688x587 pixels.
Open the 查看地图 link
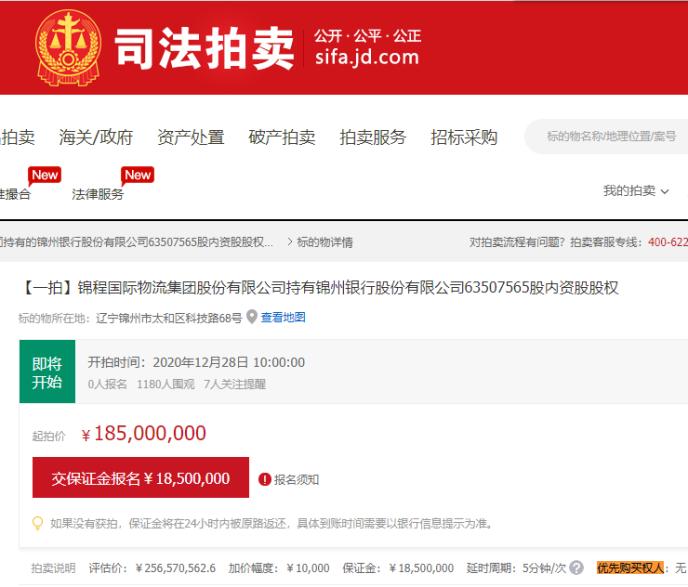283,317
